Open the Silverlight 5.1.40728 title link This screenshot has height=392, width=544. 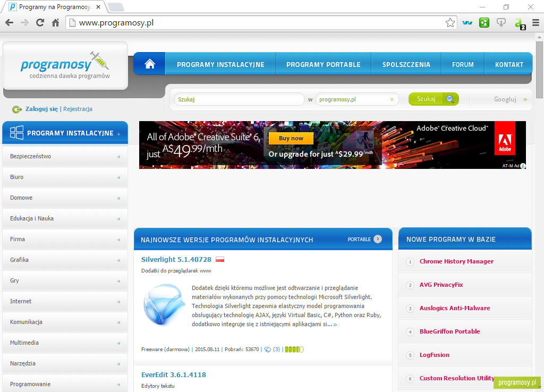tap(176, 260)
